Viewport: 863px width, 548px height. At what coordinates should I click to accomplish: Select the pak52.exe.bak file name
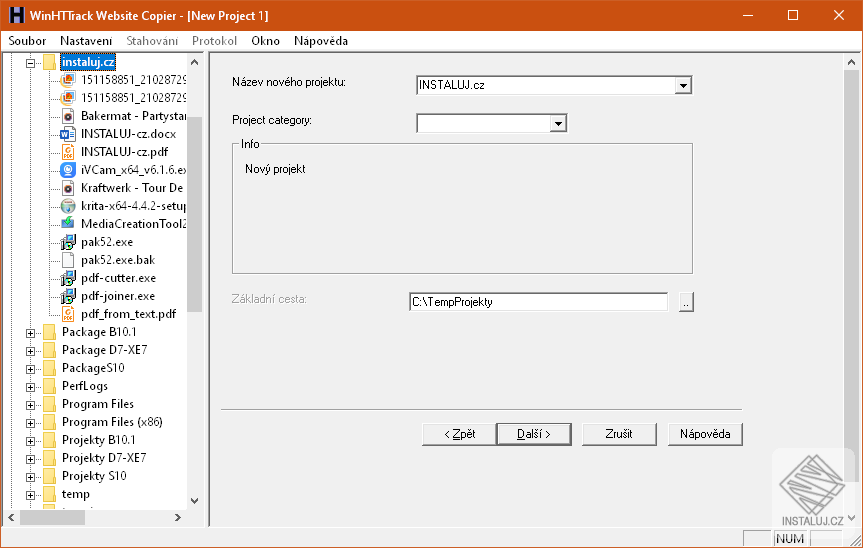[118, 260]
